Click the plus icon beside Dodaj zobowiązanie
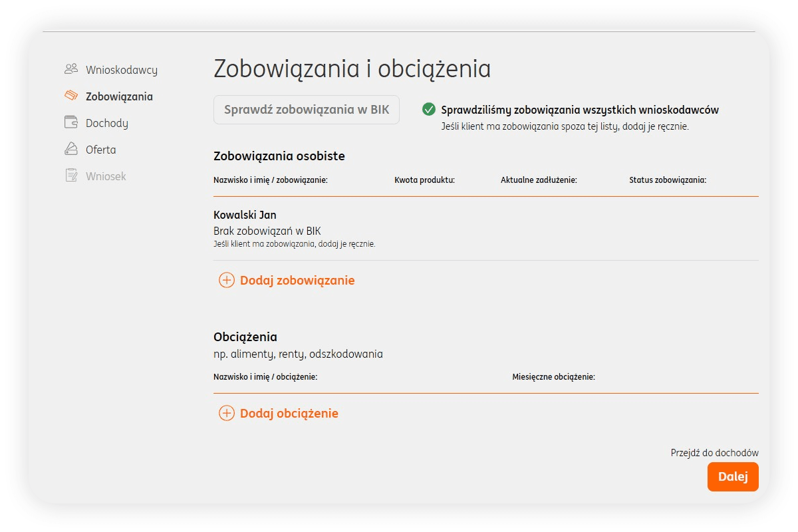Viewport: 798px width, 532px height. pos(227,280)
